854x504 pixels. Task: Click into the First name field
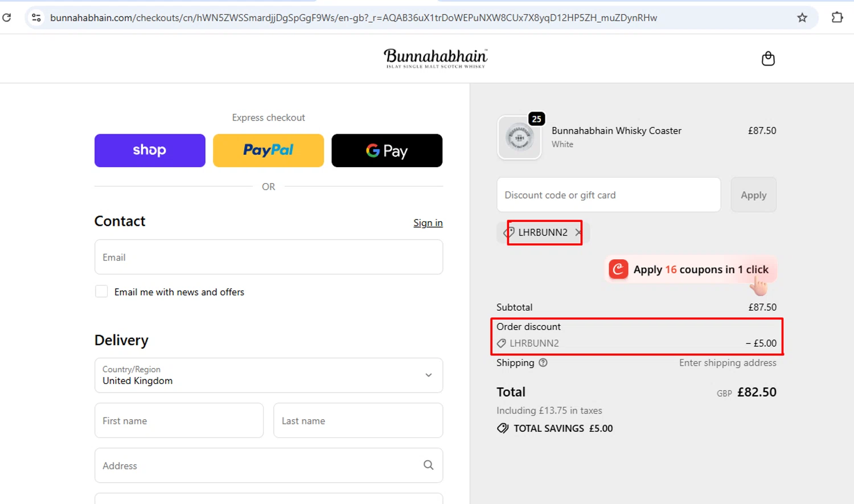tap(179, 420)
